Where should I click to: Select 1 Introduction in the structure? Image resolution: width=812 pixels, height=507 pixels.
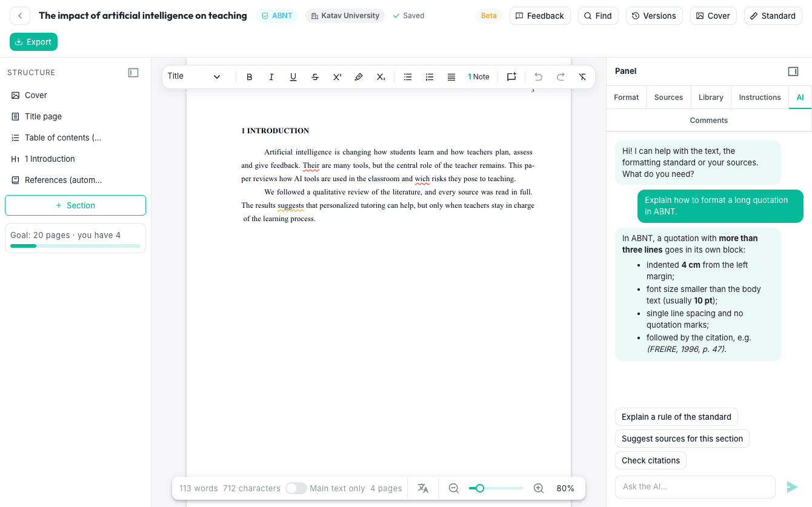pos(75,159)
